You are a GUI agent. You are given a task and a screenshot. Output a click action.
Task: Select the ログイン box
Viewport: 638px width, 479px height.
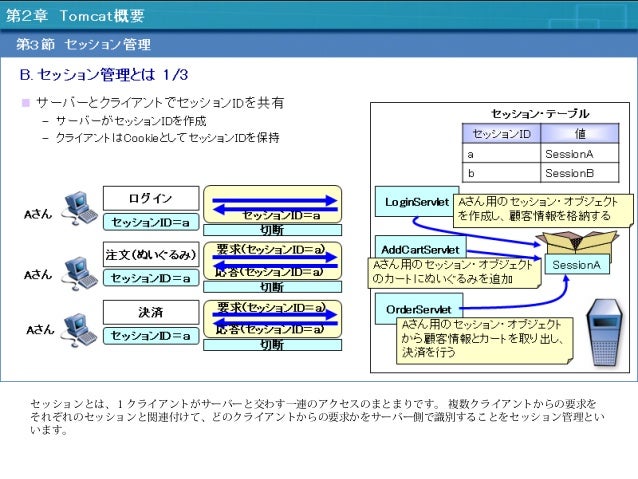[x=151, y=198]
